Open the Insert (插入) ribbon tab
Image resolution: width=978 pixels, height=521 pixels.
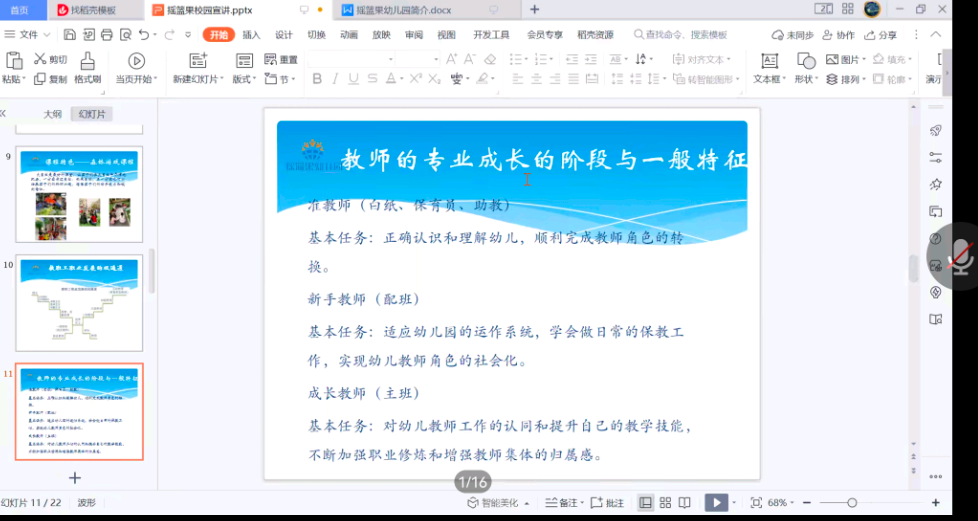point(251,35)
